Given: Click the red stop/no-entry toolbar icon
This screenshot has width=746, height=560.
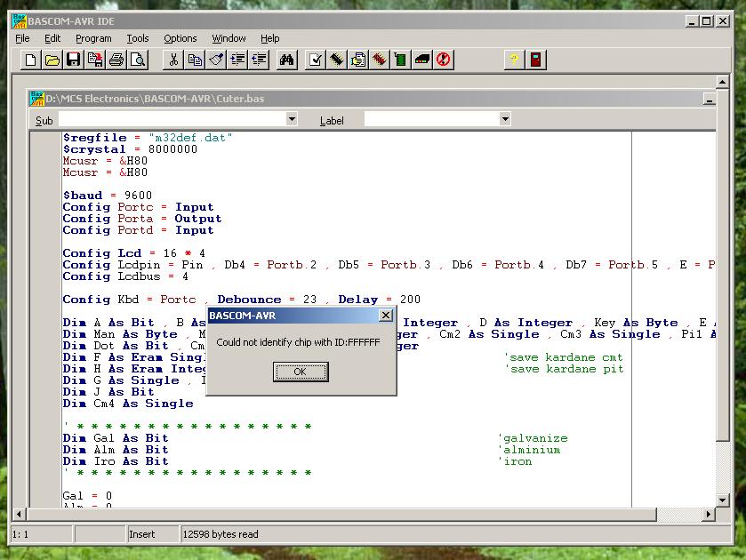Looking at the screenshot, I should (x=444, y=60).
